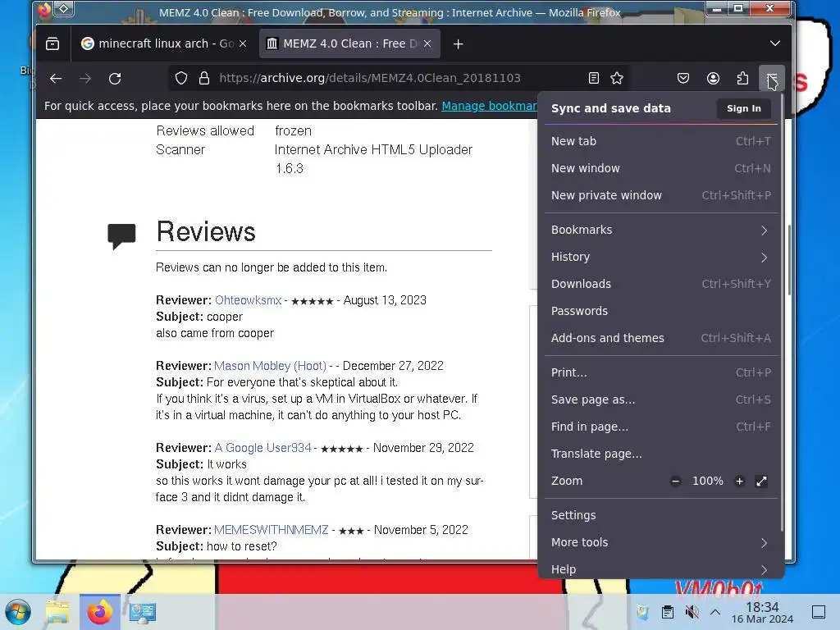Reload the current page
The image size is (840, 630).
pos(115,79)
